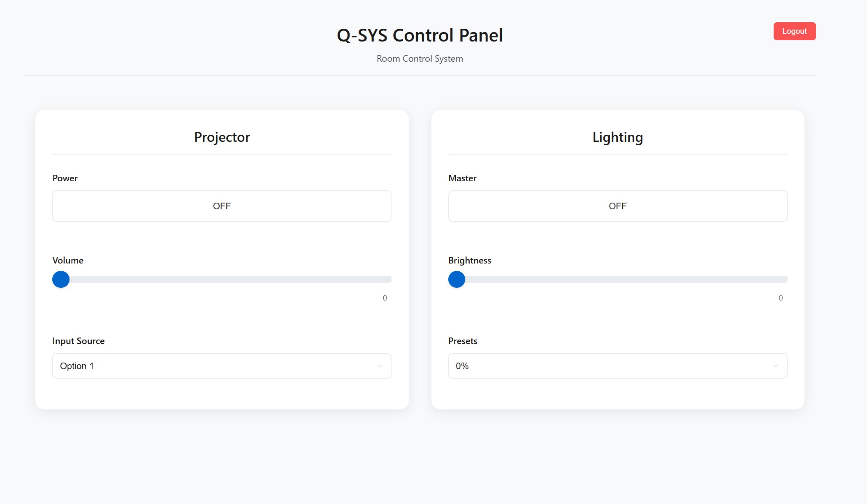Click the Volume slider thumb

pos(60,279)
